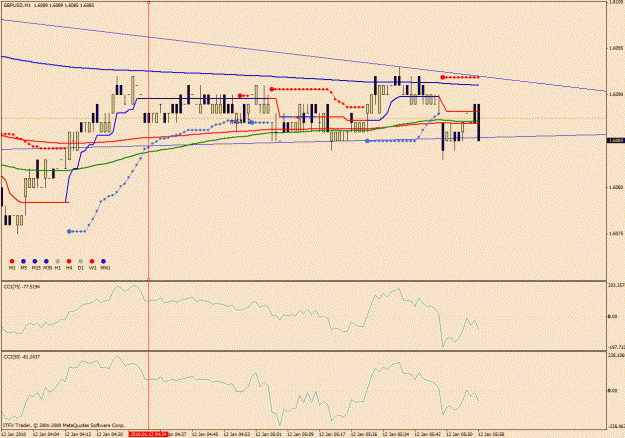
Task: Click the 1.6075 price axis label
Action: pyautogui.click(x=614, y=233)
